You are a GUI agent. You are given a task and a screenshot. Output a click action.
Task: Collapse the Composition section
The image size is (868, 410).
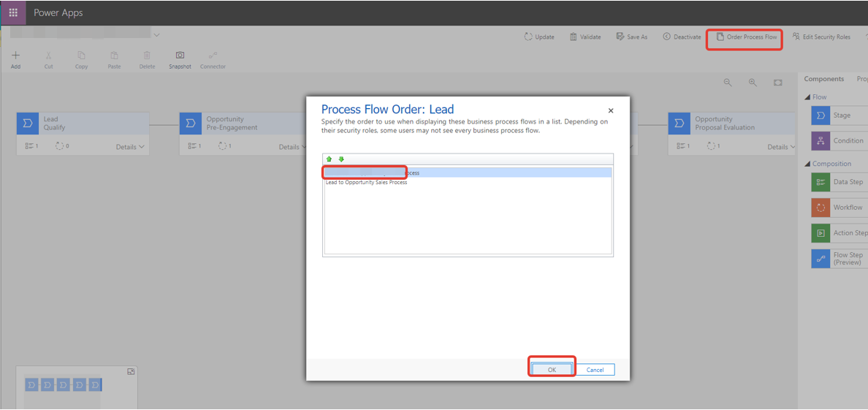(x=807, y=164)
